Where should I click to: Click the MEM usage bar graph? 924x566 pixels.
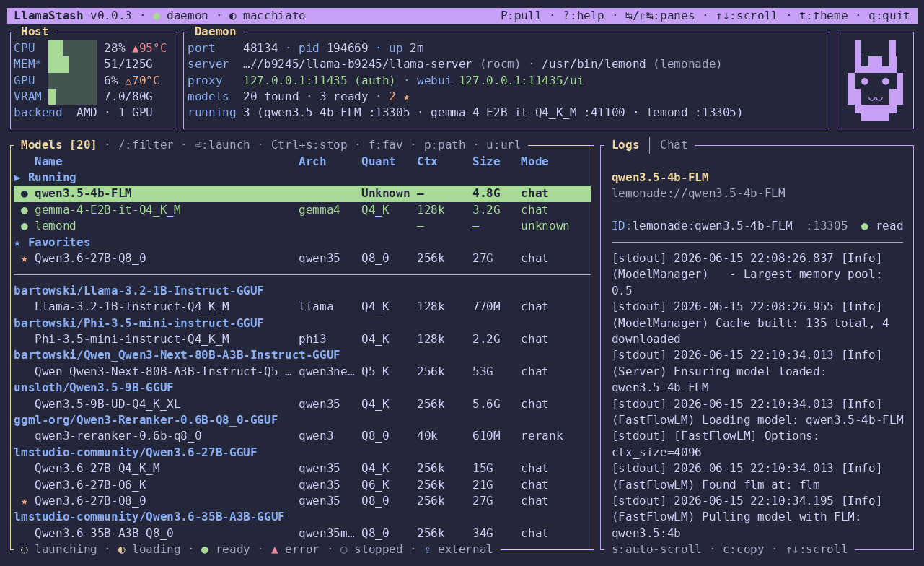[x=73, y=64]
